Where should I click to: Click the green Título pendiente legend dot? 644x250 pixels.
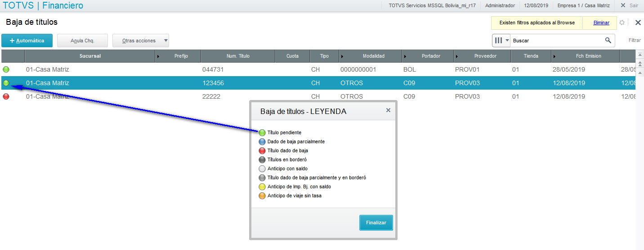[262, 133]
